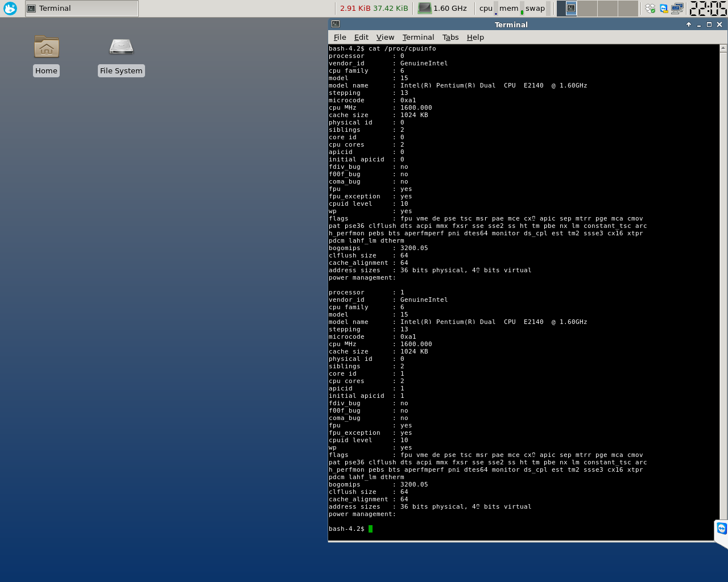This screenshot has width=728, height=582.
Task: Select the Terminal taskbar button
Action: pyautogui.click(x=82, y=9)
